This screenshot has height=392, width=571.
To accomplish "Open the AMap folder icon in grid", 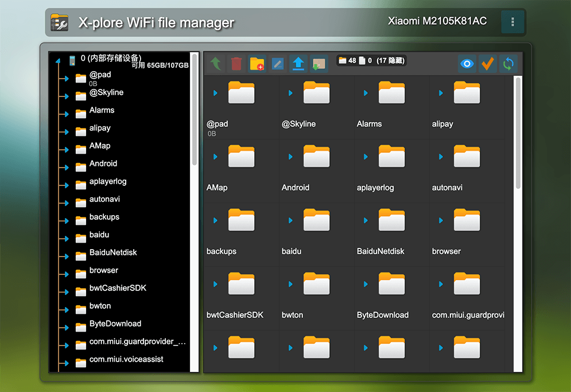I will 241,156.
